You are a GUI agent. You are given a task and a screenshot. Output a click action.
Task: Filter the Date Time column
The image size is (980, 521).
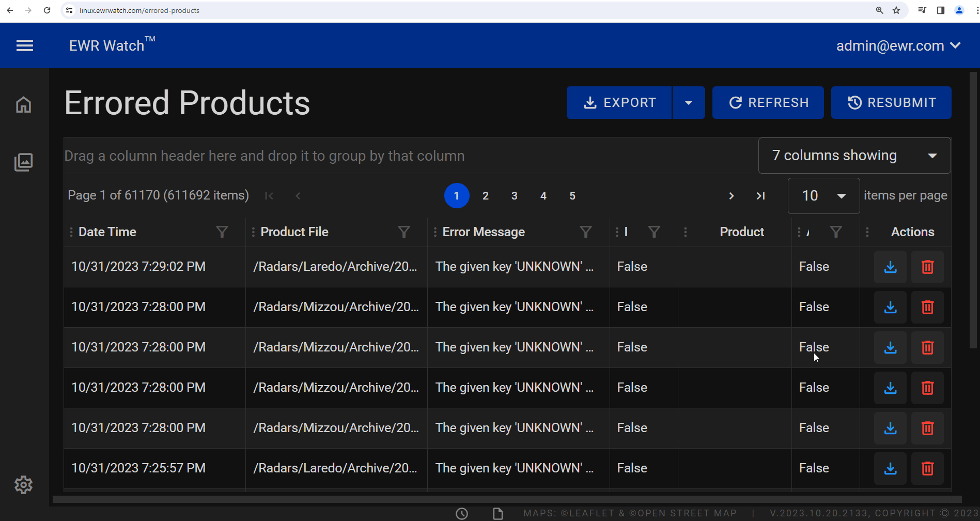pos(222,232)
